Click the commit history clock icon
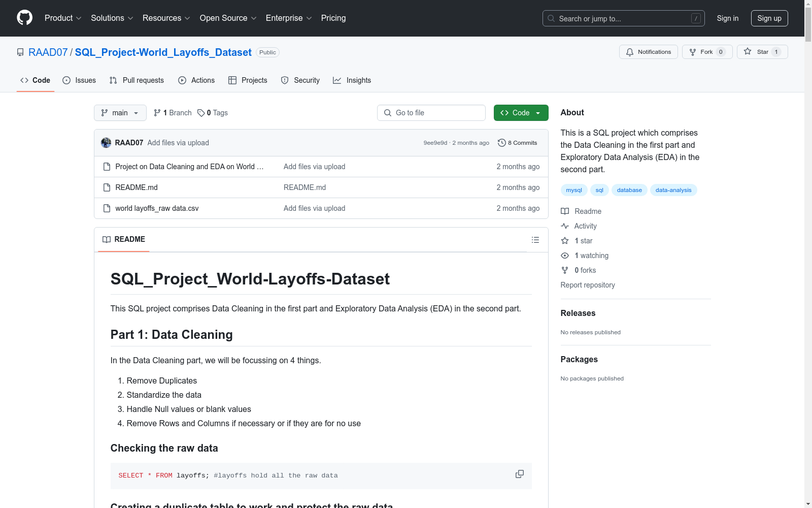 pyautogui.click(x=502, y=143)
